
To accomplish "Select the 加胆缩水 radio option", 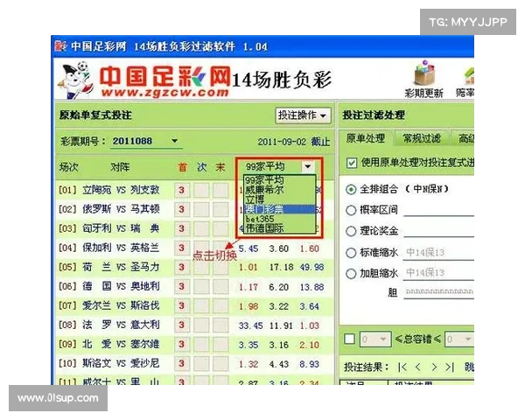I will [351, 274].
